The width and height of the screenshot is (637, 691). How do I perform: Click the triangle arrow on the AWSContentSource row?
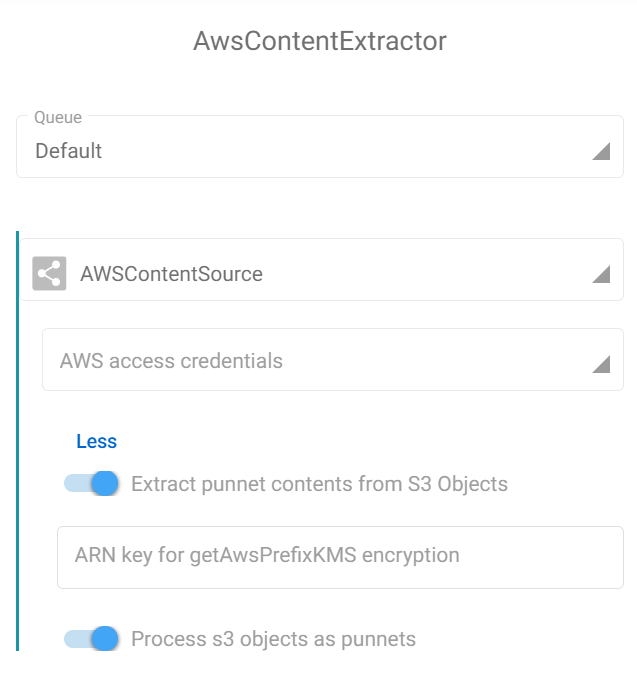(601, 274)
